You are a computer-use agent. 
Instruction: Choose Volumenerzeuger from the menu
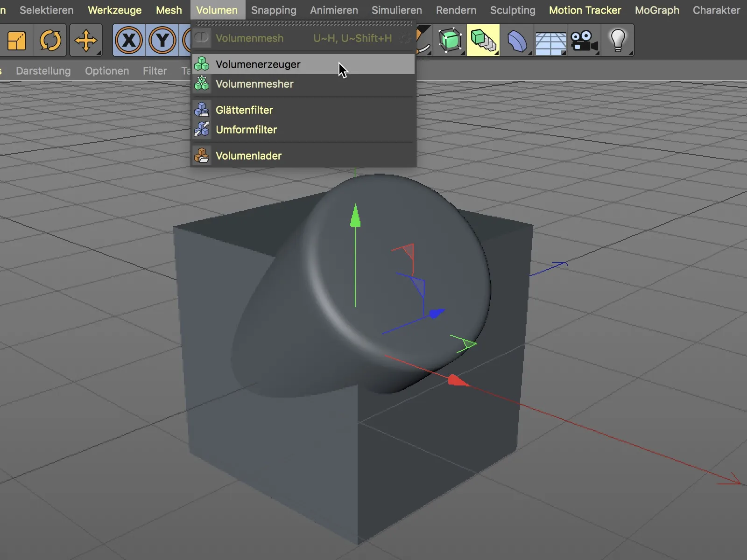(303, 64)
